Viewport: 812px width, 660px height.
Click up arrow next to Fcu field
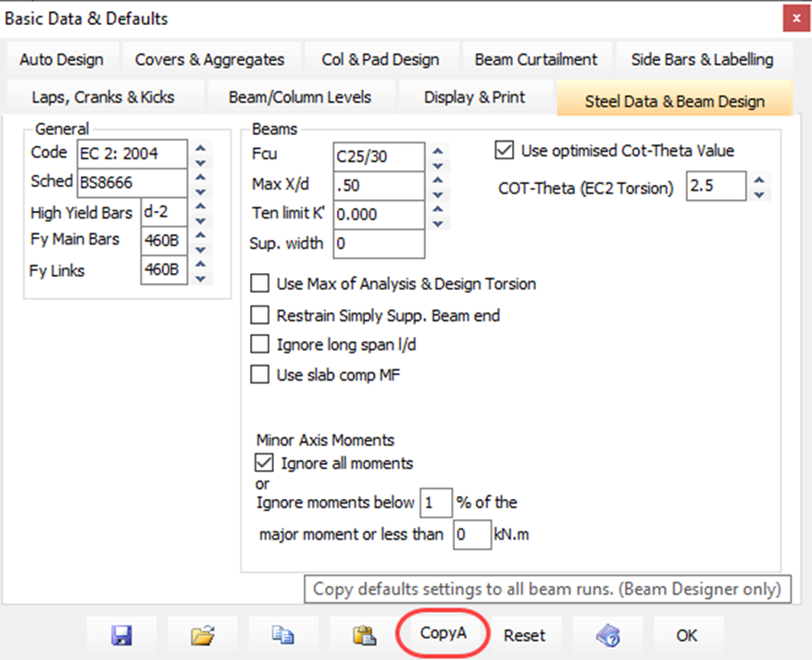438,151
